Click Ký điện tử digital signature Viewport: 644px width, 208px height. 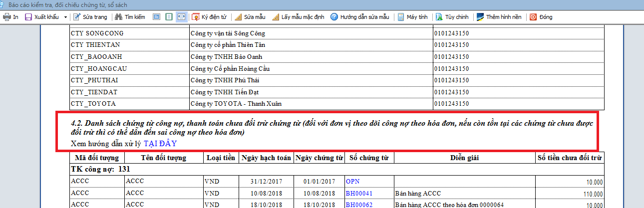pos(209,17)
